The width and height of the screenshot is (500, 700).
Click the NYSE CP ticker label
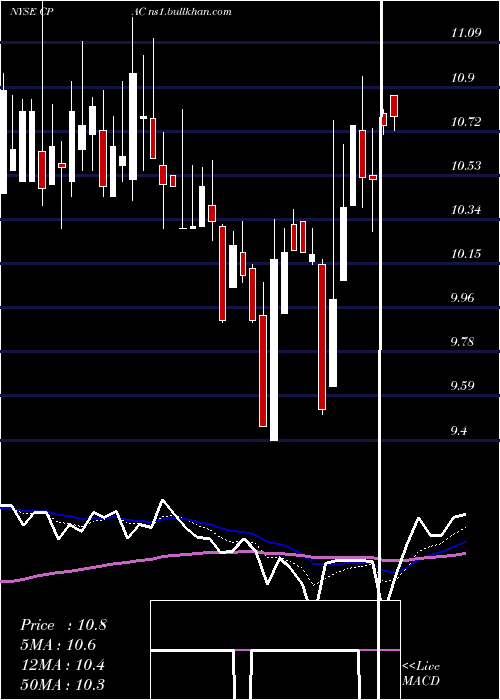coord(31,12)
